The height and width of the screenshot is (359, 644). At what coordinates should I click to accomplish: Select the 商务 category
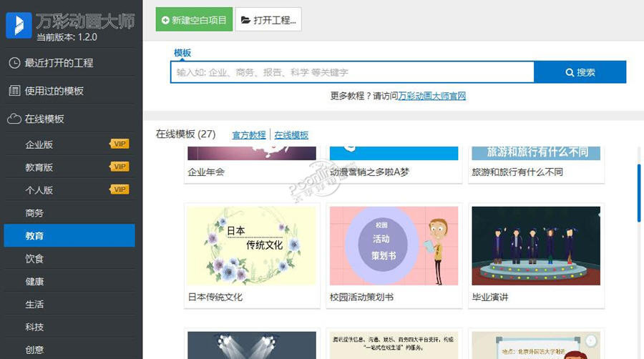pos(69,213)
